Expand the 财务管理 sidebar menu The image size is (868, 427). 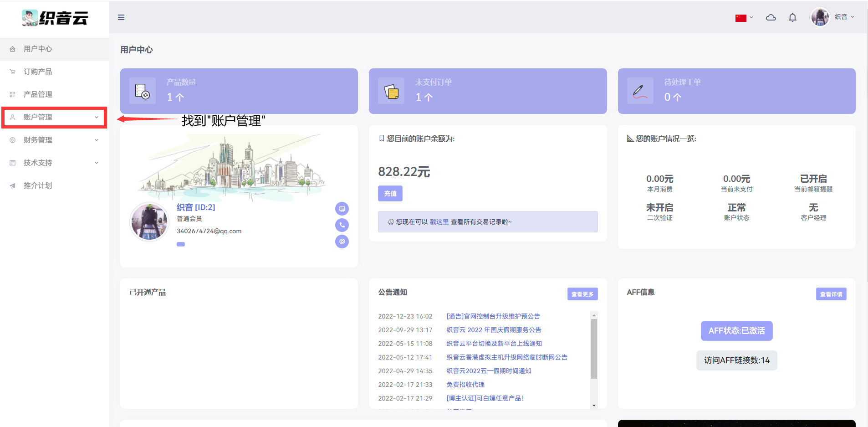pos(54,140)
